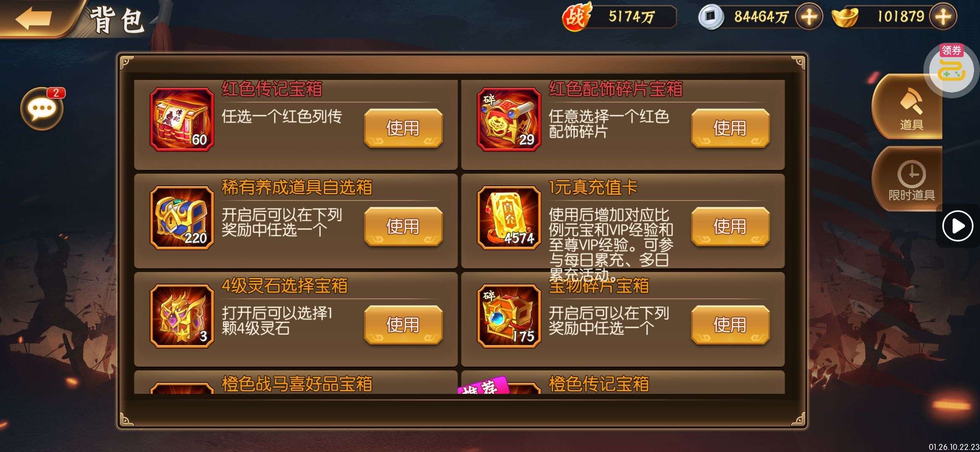This screenshot has width=980, height=452.
Task: Tap the 红色配饰碎片宝箱 item icon
Action: (x=509, y=119)
